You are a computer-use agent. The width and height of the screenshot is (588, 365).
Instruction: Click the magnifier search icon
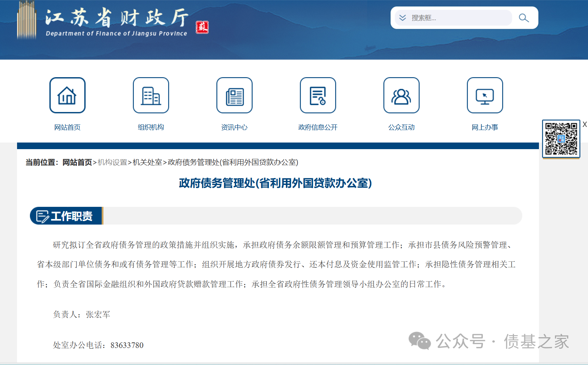(x=524, y=18)
